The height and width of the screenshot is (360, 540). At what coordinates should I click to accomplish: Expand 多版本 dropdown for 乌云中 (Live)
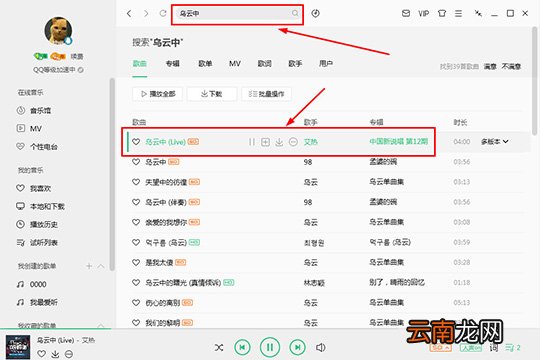[495, 142]
